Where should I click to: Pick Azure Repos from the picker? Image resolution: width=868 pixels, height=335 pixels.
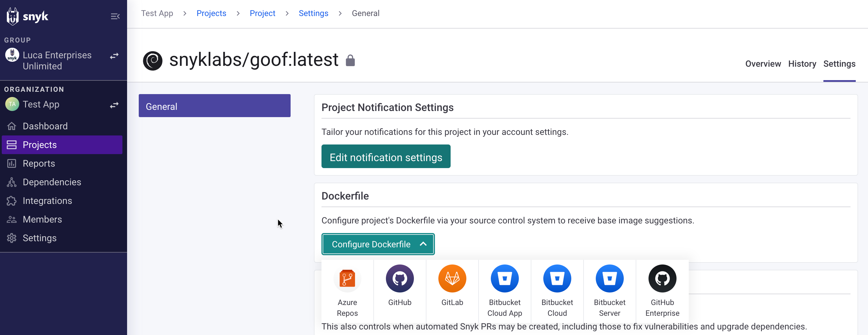coord(347,290)
